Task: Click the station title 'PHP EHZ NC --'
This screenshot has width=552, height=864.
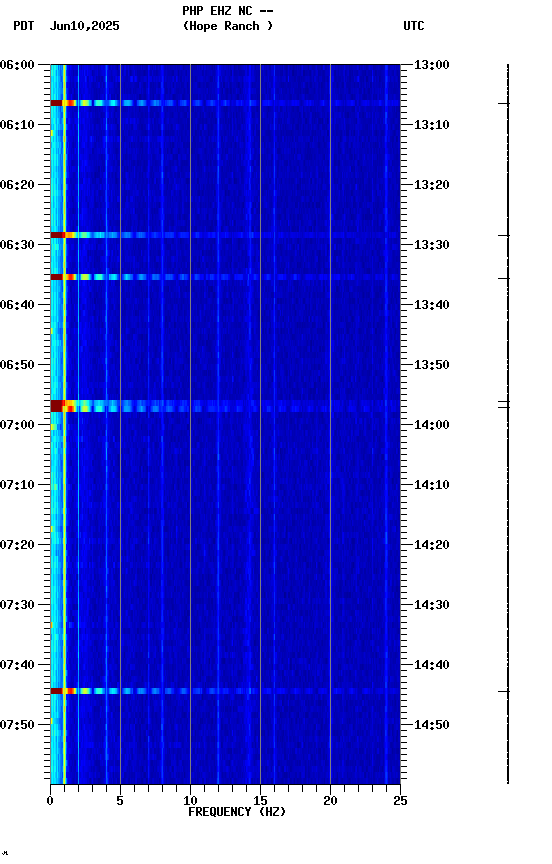Action: point(228,10)
